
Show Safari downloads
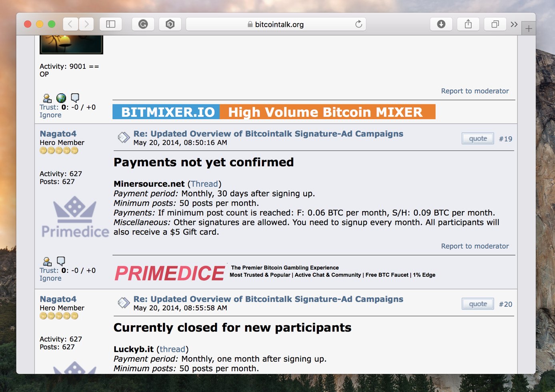click(x=441, y=24)
